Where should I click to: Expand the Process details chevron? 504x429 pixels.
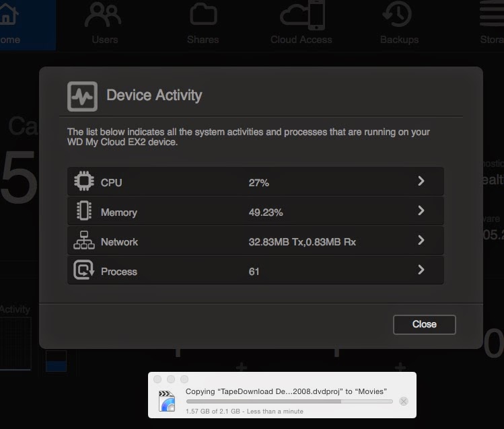pos(421,270)
